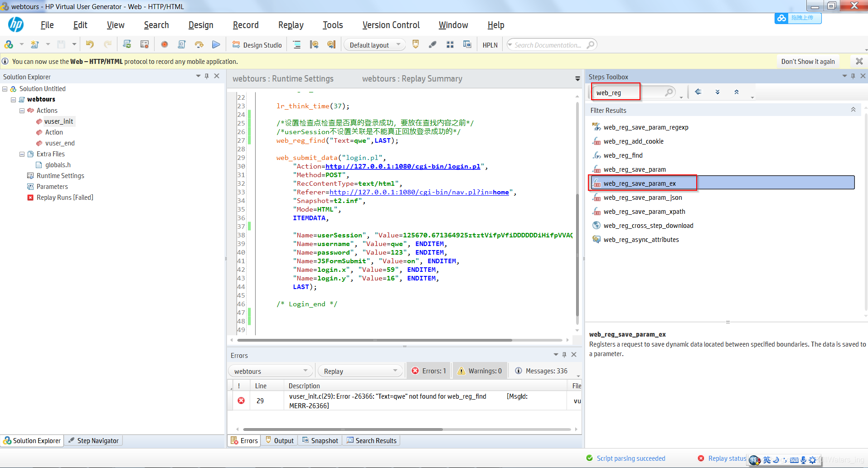
Task: Open Runtime Settings in Solution Explorer
Action: [x=60, y=176]
